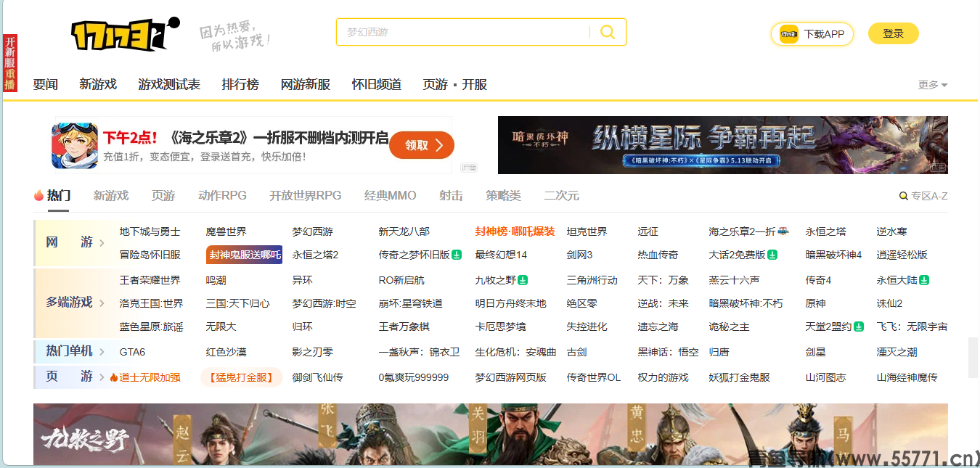Open the 九牧之野 bottom banner

pyautogui.click(x=491, y=434)
